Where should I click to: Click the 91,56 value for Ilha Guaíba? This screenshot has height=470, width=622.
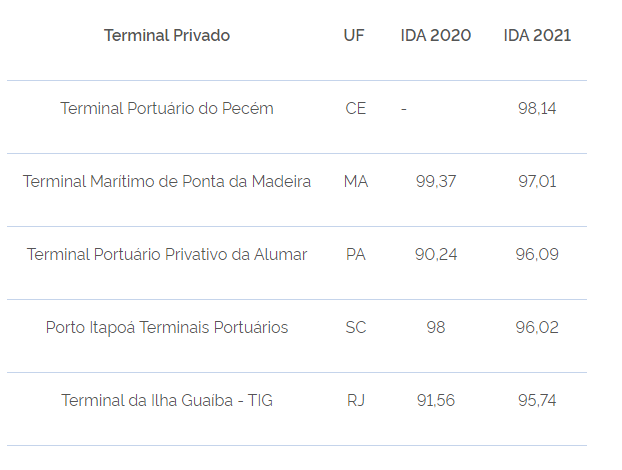click(x=436, y=400)
